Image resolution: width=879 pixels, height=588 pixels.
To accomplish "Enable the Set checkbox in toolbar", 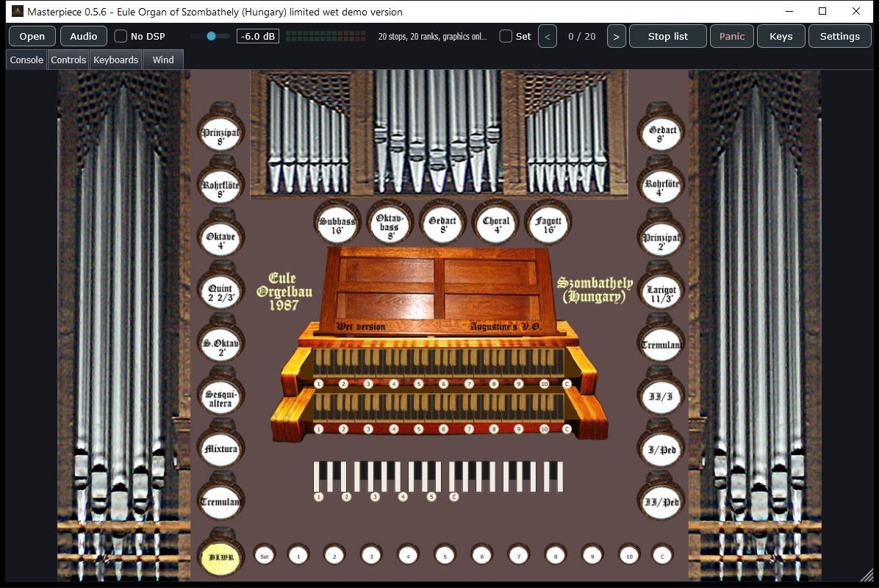I will (x=506, y=36).
